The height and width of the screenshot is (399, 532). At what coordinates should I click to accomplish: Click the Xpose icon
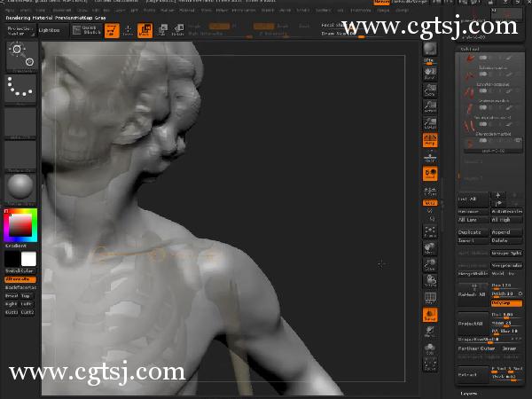(x=430, y=365)
